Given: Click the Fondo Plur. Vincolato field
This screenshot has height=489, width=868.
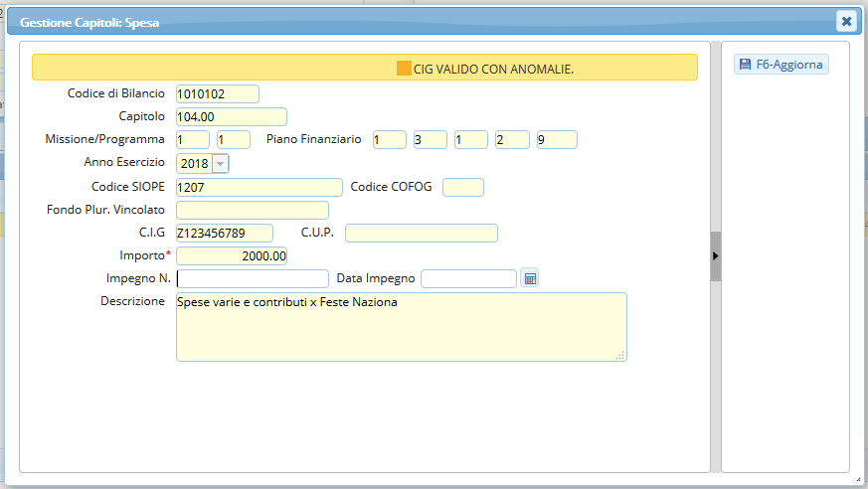Looking at the screenshot, I should coord(252,210).
